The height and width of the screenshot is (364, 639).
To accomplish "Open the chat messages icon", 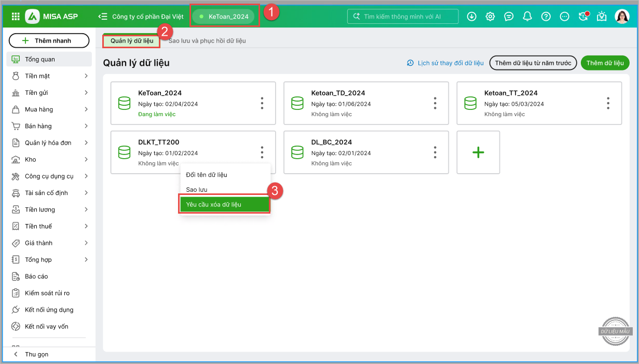I will click(x=509, y=17).
